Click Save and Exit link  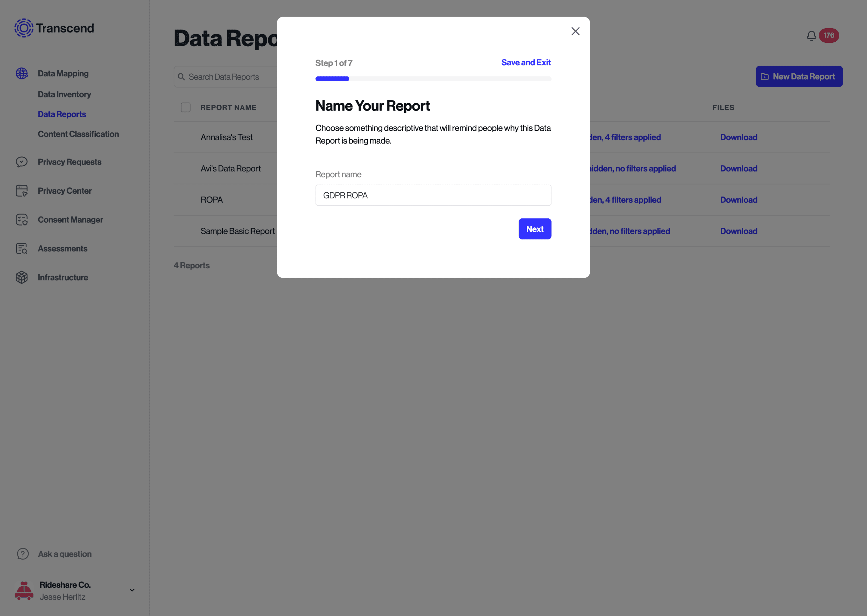click(526, 62)
